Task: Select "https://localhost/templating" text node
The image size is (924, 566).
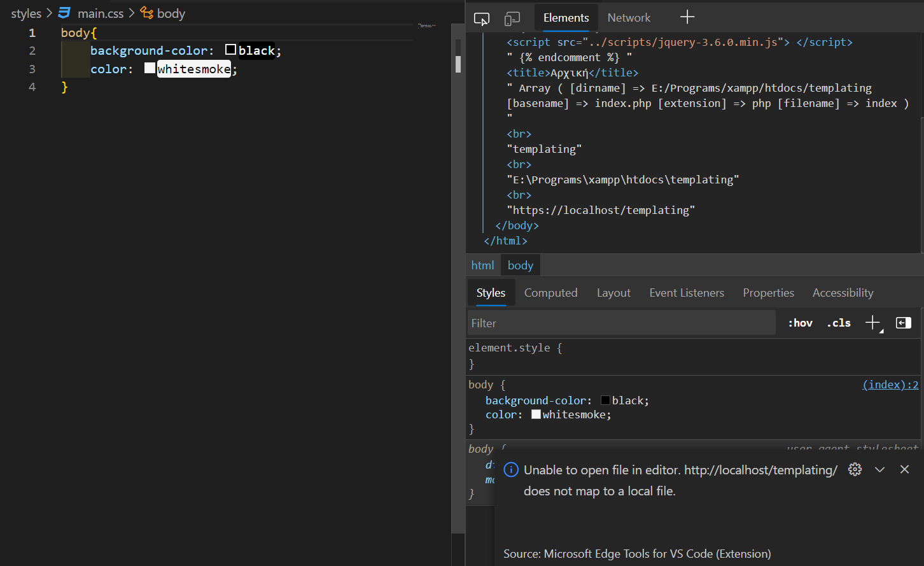Action: tap(601, 210)
